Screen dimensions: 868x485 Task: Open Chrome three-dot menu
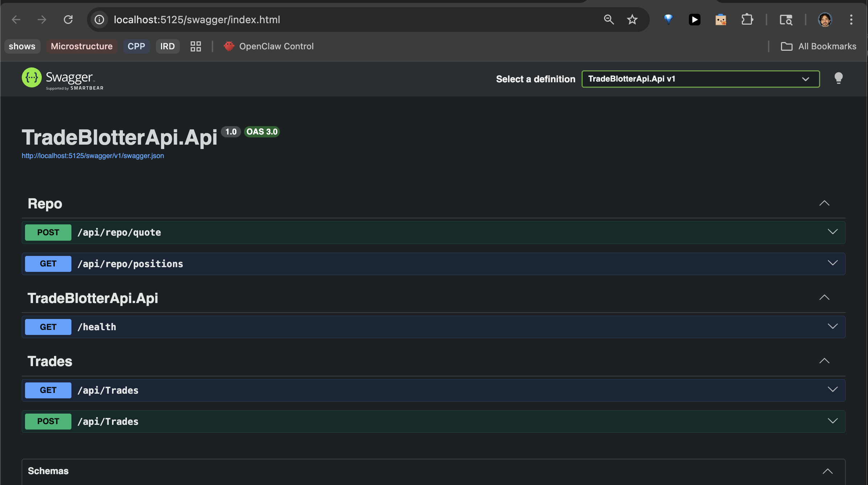pyautogui.click(x=851, y=20)
